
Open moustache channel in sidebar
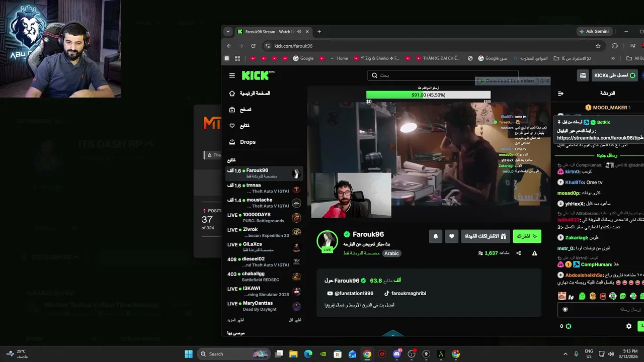click(264, 203)
